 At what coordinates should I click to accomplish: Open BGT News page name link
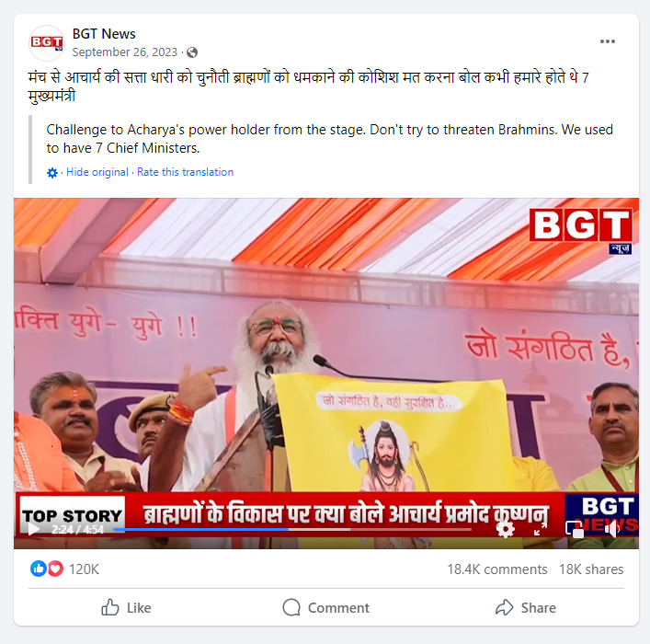coord(104,34)
